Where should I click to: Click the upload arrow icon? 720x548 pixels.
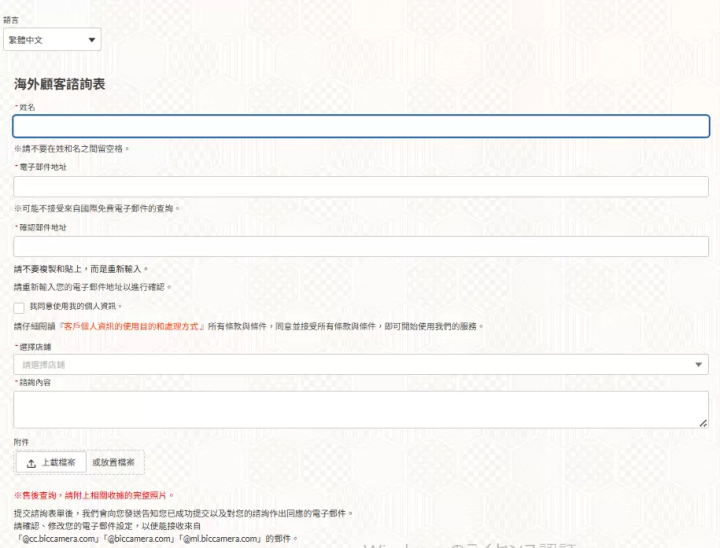click(x=32, y=463)
